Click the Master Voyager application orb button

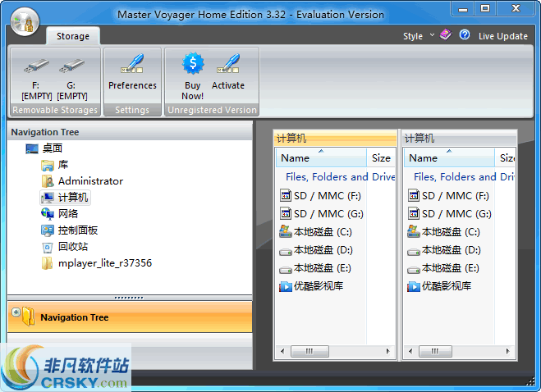25,21
